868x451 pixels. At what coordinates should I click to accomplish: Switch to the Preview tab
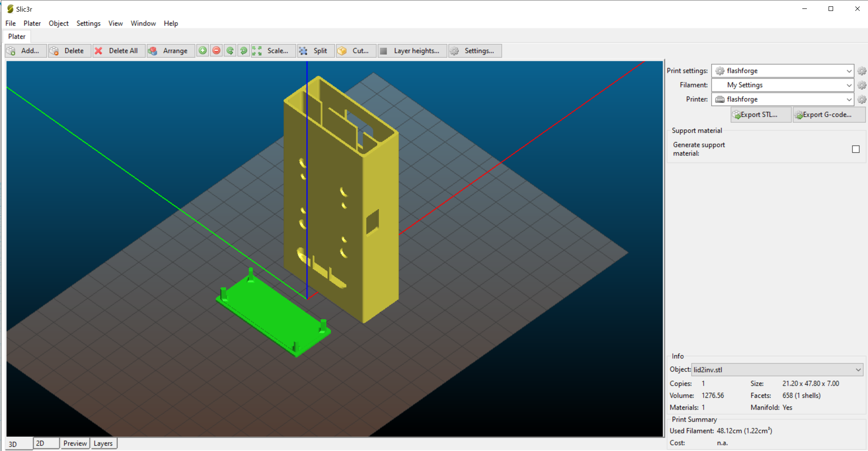coord(75,443)
